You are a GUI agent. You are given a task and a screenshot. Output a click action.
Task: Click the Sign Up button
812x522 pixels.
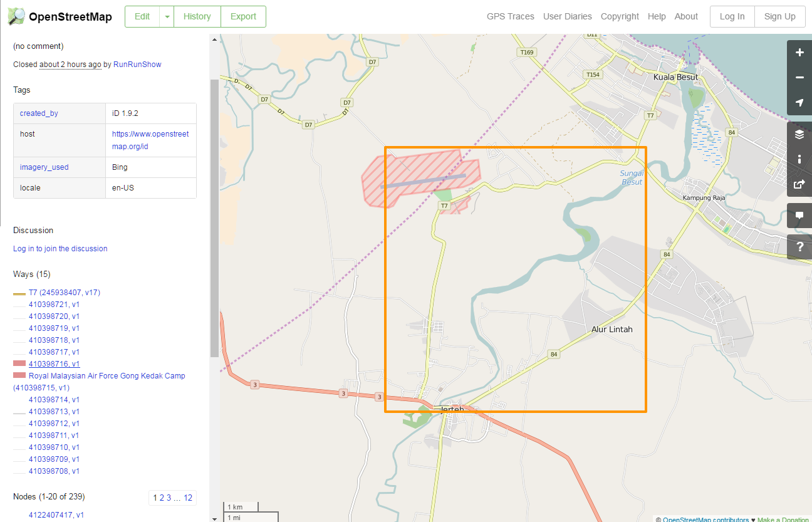coord(779,17)
